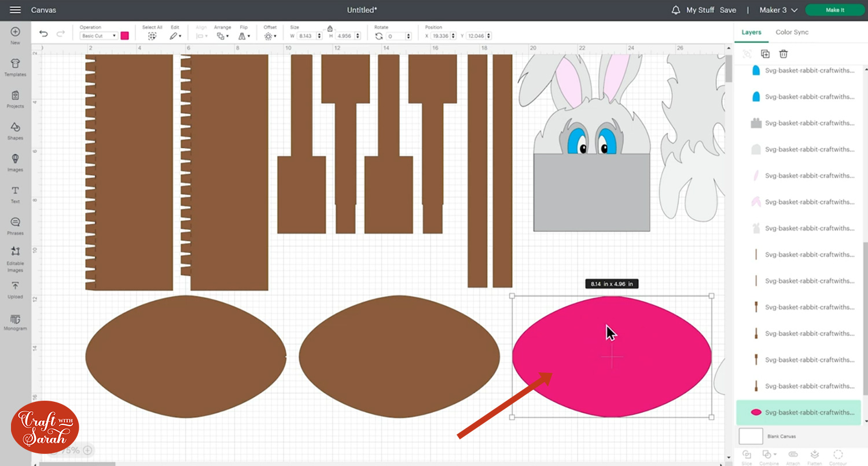Open the Monogram tool
Screen dimensions: 868x466
(15, 322)
